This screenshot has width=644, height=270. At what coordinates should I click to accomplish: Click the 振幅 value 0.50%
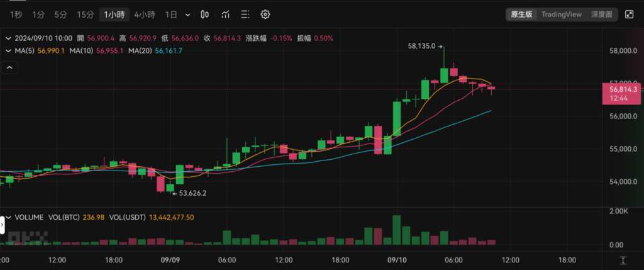coord(324,38)
